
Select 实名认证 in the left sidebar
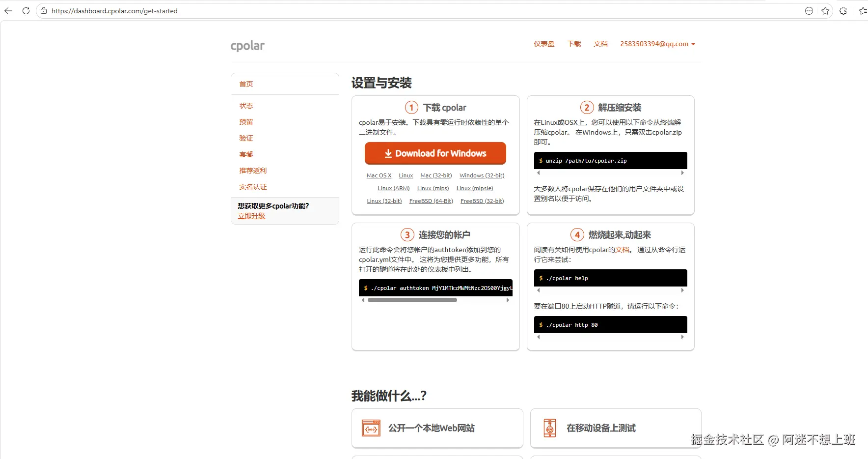pos(253,187)
